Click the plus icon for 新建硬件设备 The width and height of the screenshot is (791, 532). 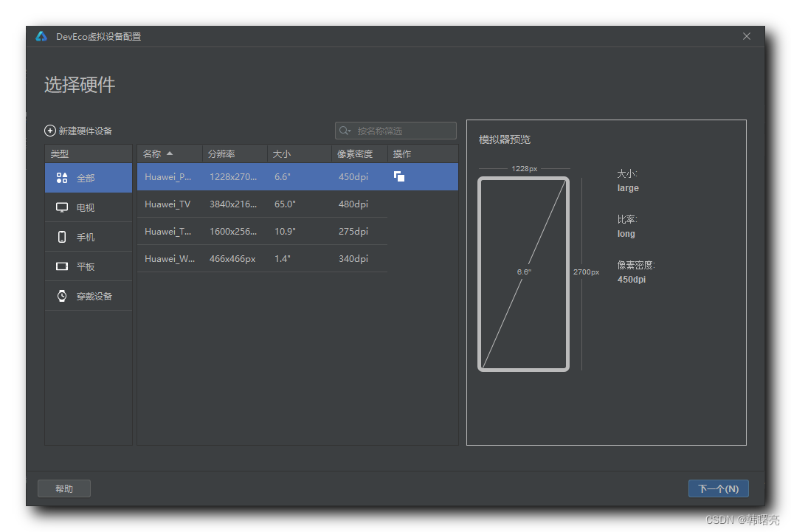(50, 131)
